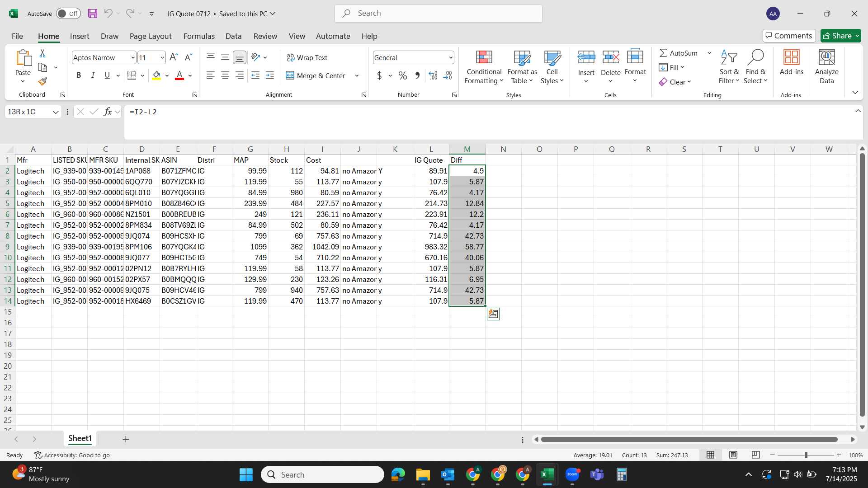Screen dimensions: 868x488
Task: Switch to the Insert tab
Action: [x=80, y=36]
